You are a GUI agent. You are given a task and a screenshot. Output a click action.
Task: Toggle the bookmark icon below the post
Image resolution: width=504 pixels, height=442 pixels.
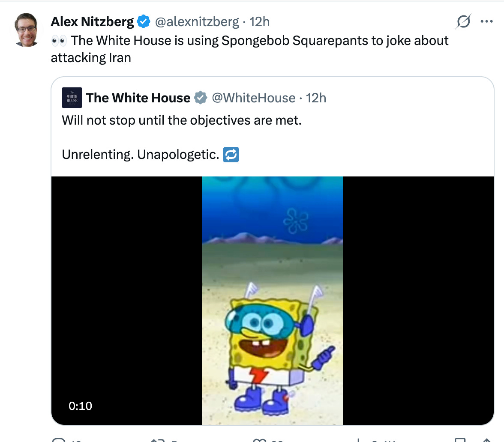pos(460,440)
